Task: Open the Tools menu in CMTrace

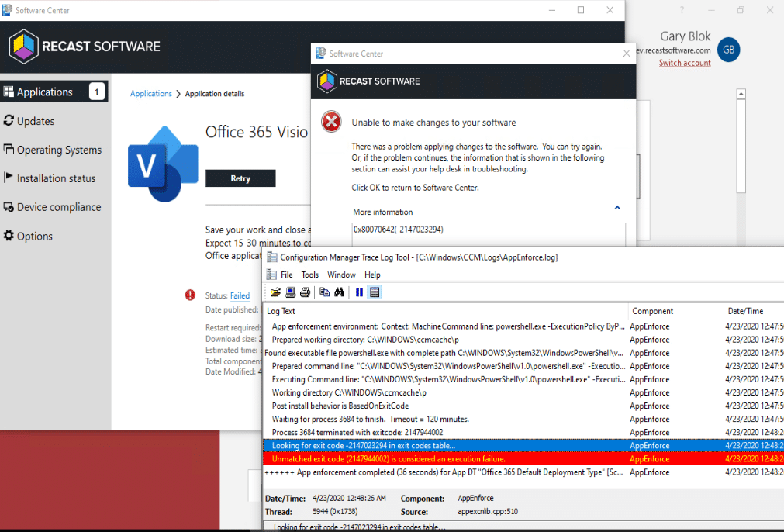Action: (x=310, y=275)
